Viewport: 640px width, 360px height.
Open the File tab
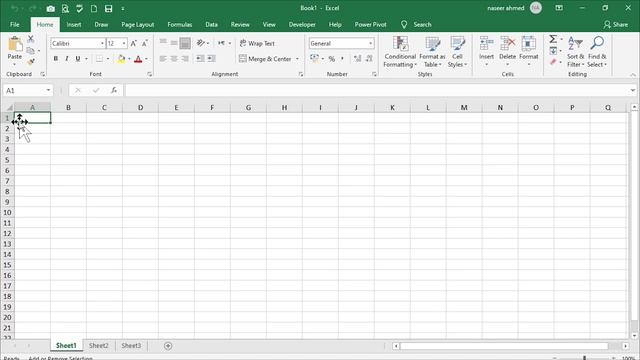pos(15,24)
